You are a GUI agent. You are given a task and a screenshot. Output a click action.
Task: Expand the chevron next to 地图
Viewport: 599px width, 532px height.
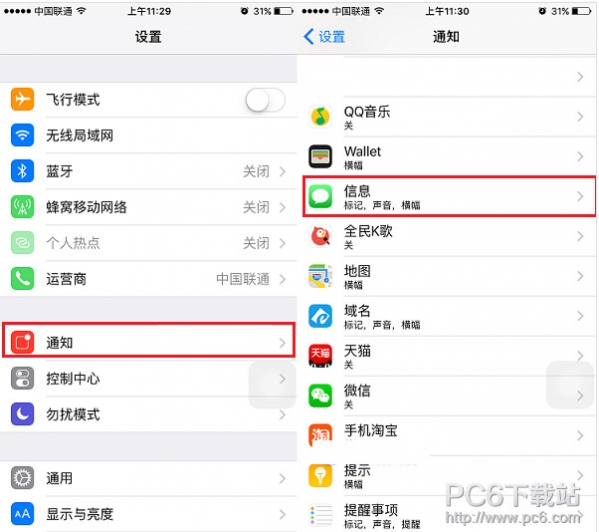(580, 276)
